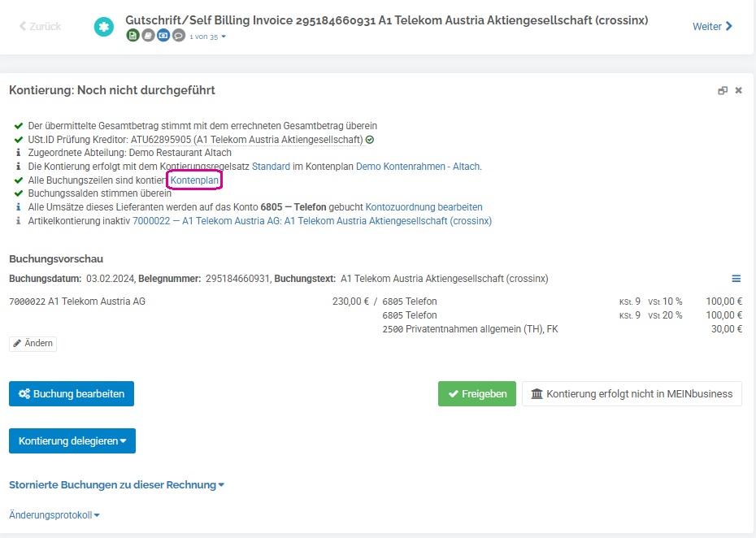
Task: Click the '2500 Privatentnahmen allgemein (TH), FK' line
Action: click(x=470, y=329)
